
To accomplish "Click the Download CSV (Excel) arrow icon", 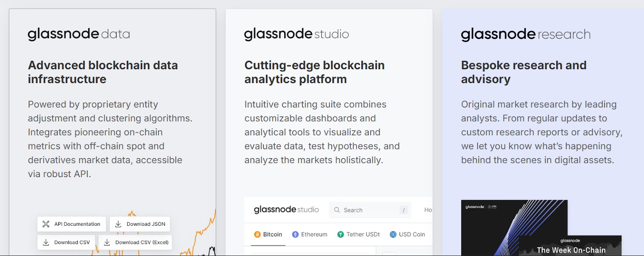I will (107, 242).
